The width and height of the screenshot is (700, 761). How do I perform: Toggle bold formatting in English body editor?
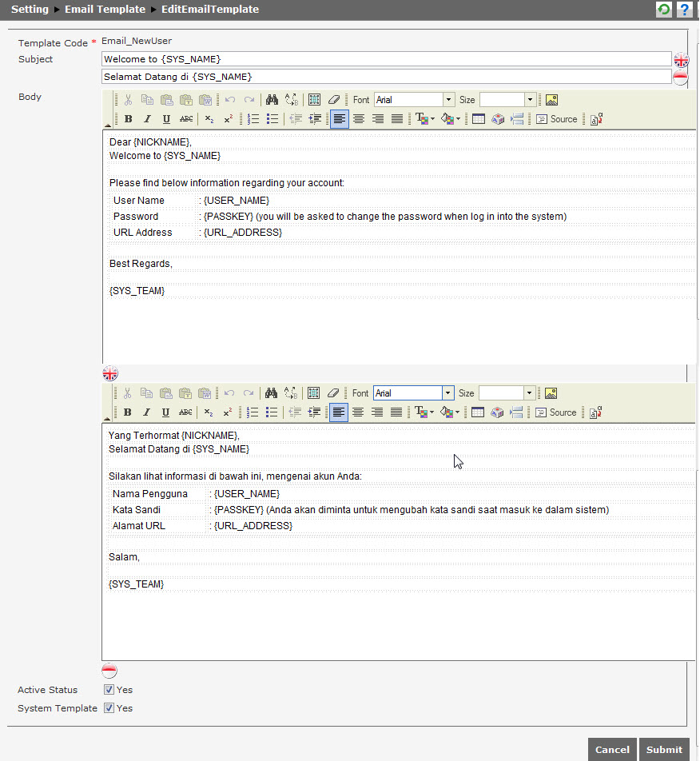(x=128, y=118)
